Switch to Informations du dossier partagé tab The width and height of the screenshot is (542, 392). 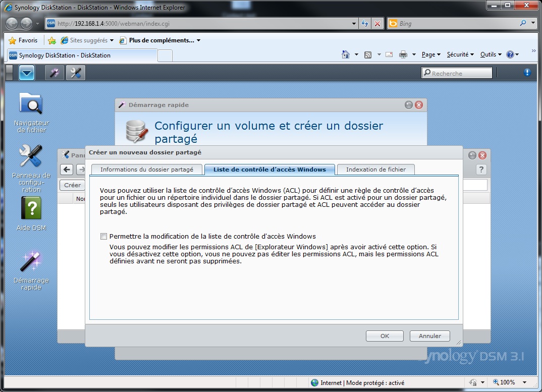pos(147,170)
